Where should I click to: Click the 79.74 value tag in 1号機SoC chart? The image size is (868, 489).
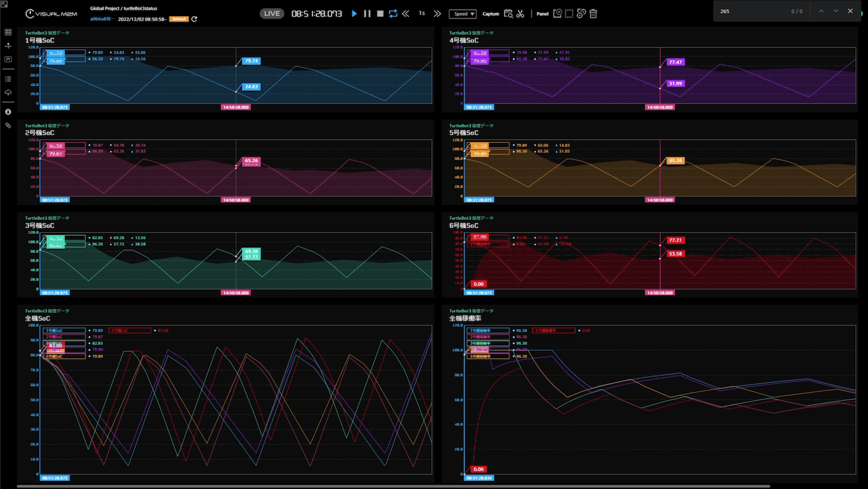pos(252,61)
